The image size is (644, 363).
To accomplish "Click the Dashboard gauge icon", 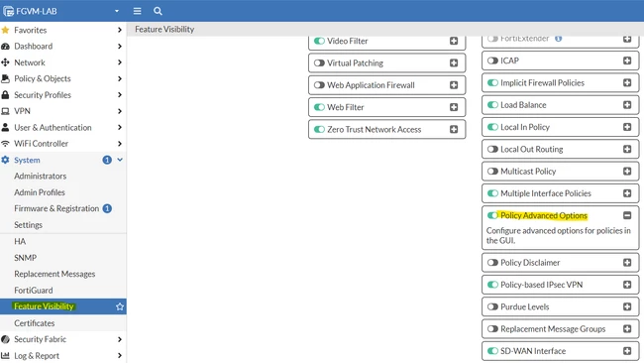I will click(5, 46).
